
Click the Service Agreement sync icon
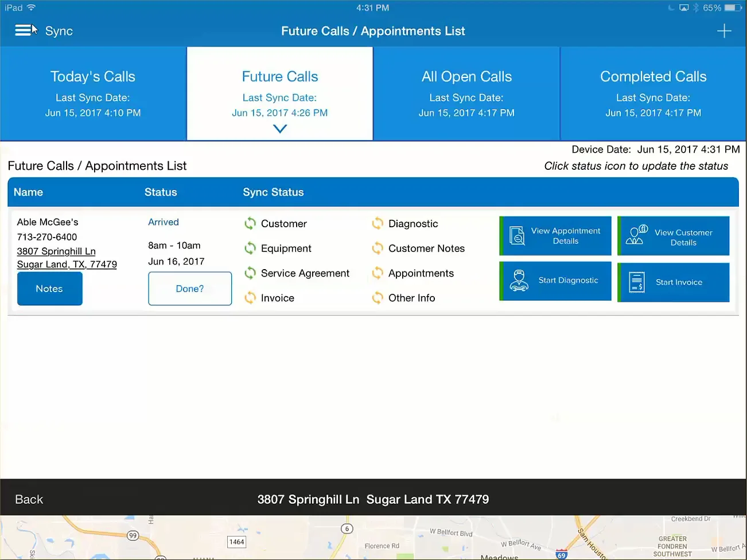click(250, 273)
